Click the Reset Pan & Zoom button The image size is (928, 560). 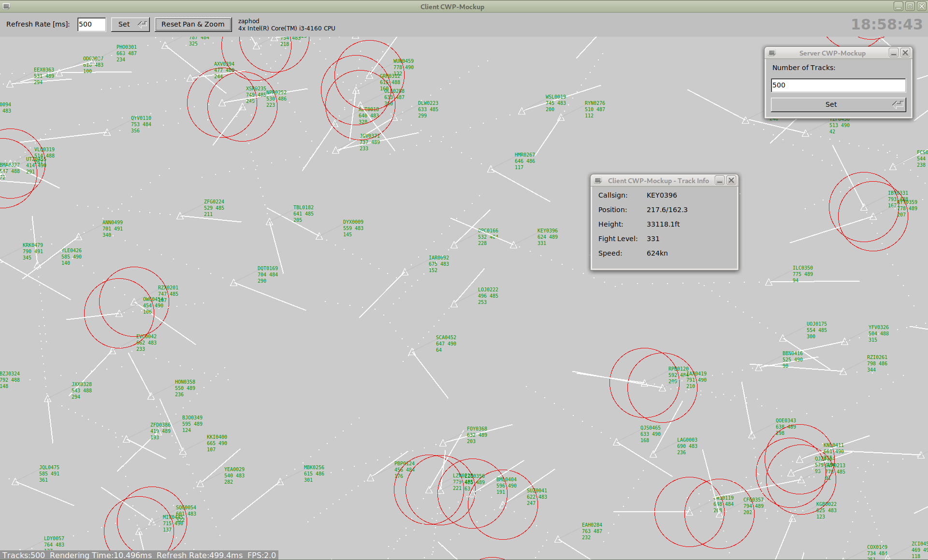click(193, 24)
